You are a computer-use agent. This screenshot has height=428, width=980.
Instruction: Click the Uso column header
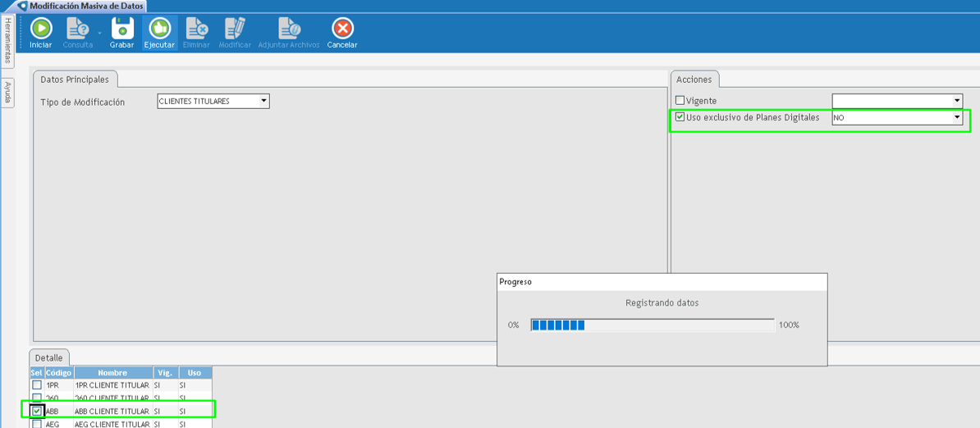pyautogui.click(x=195, y=372)
